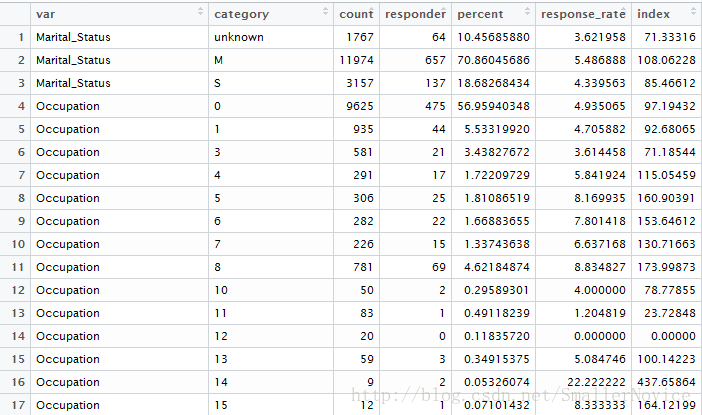Viewport: 702px width, 415px height.
Task: Click response_rate value 5.486888
Action: (x=600, y=60)
